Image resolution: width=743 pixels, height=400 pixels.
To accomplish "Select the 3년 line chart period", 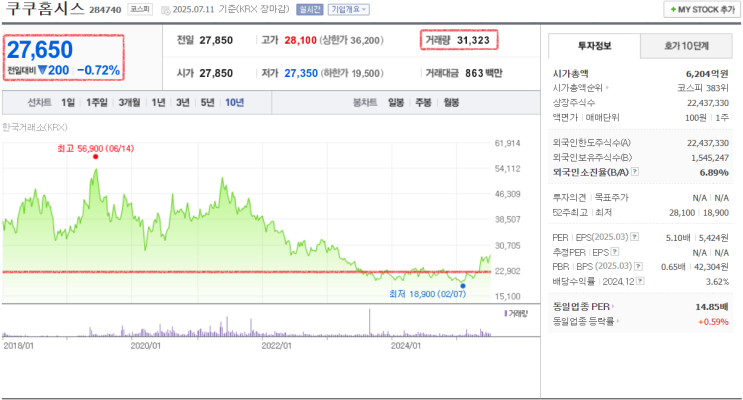I will click(x=182, y=102).
